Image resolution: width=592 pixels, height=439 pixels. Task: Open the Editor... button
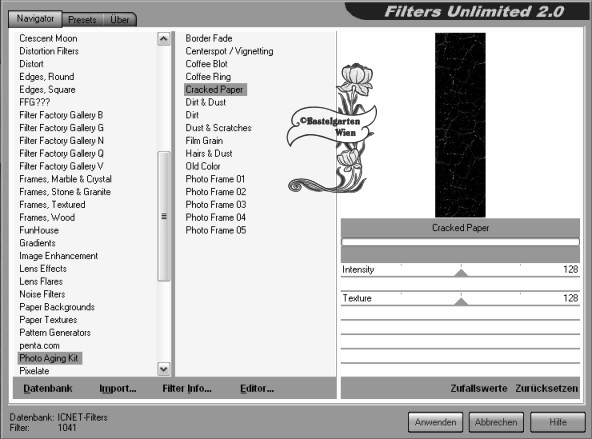(x=257, y=388)
